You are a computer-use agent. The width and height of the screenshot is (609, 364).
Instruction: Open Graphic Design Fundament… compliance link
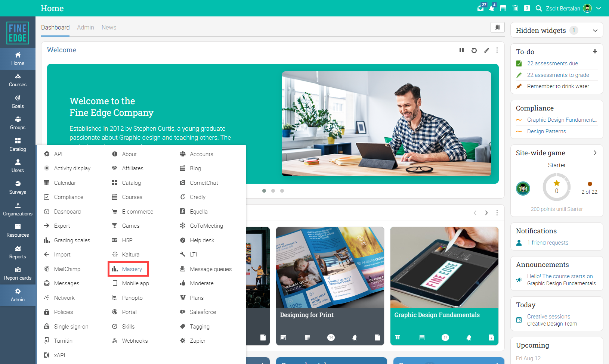tap(562, 120)
